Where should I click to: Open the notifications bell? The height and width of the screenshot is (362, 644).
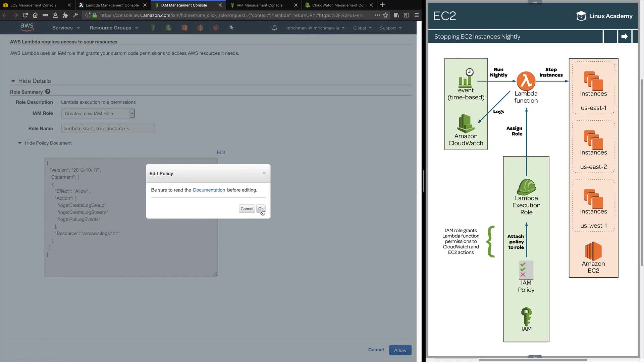(274, 28)
